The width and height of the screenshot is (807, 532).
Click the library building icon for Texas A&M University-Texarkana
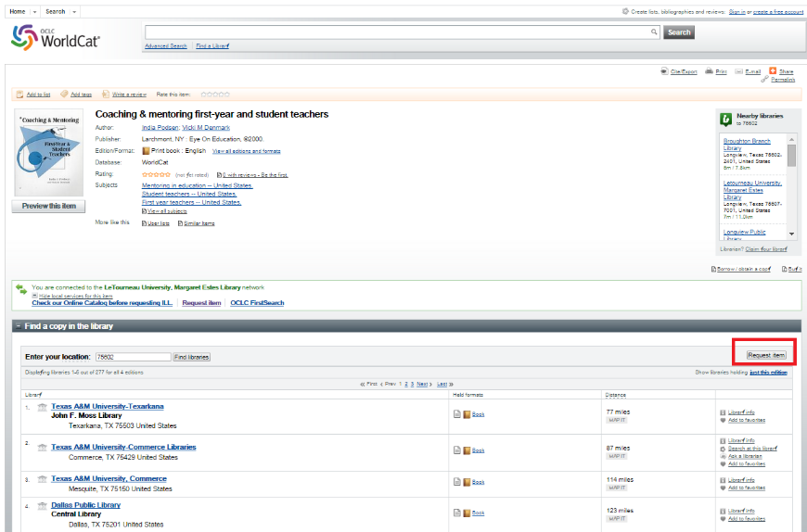coord(42,407)
